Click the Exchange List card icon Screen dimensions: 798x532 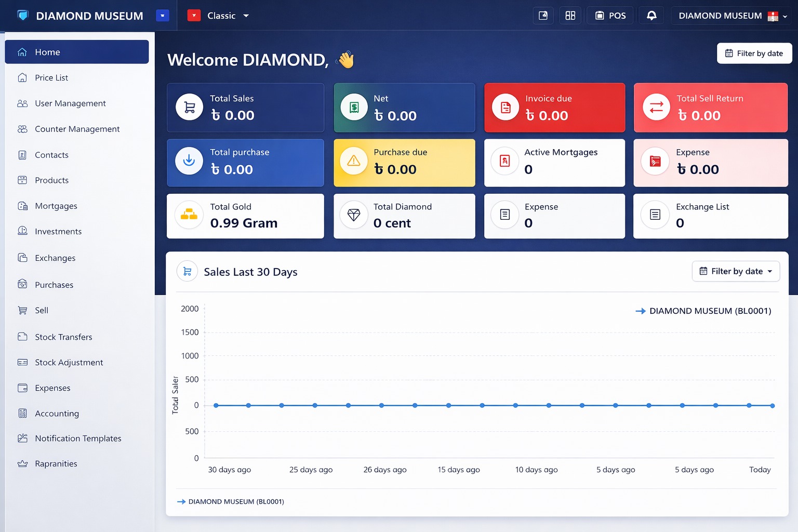[655, 215]
